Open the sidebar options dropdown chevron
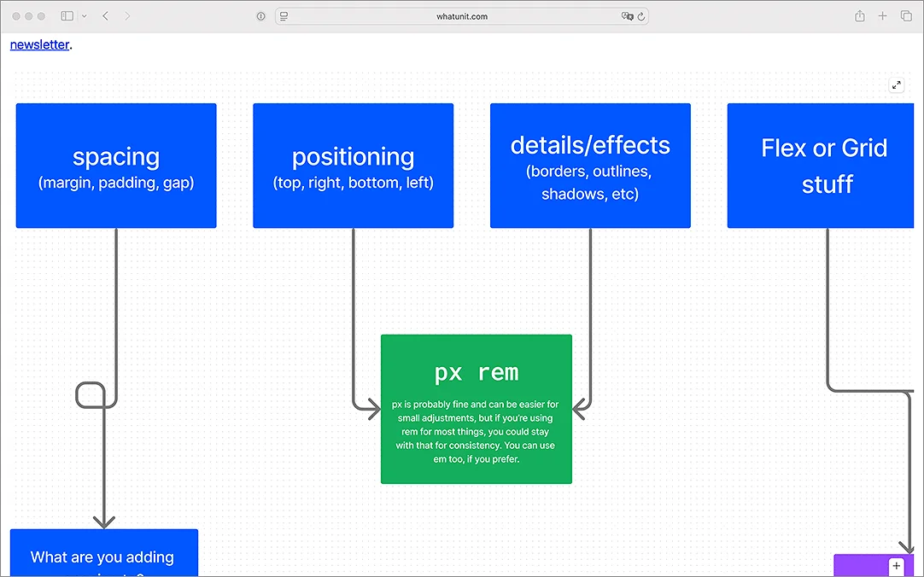Viewport: 924px width, 577px height. tap(85, 16)
